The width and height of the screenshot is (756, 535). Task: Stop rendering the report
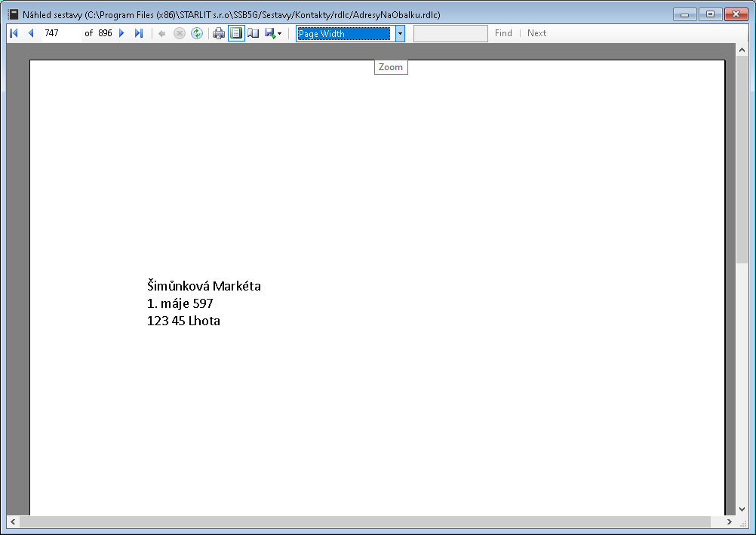[x=179, y=33]
